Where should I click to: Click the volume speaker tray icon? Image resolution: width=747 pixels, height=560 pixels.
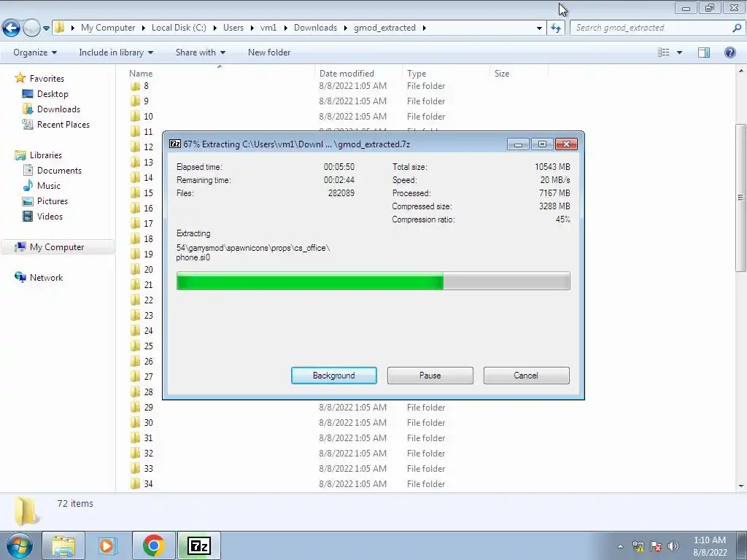(673, 546)
